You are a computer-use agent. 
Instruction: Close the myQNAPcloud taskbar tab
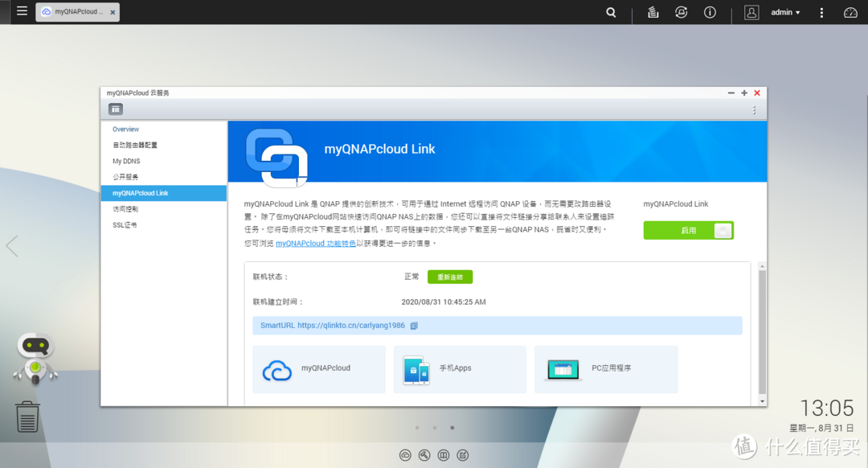[113, 12]
